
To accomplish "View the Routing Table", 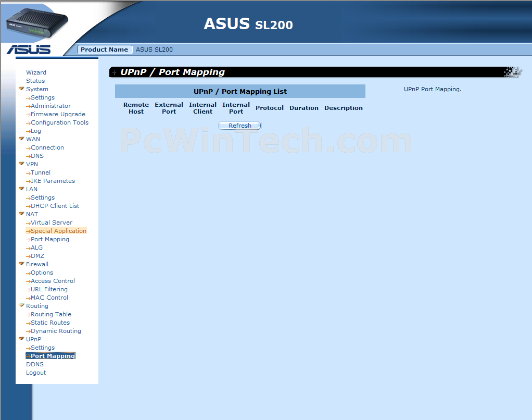I will pyautogui.click(x=51, y=314).
